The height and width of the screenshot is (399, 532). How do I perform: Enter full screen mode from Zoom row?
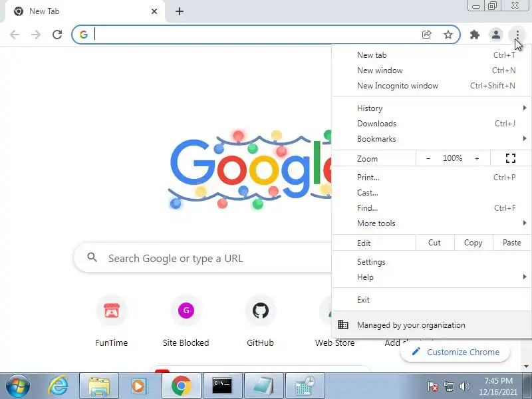tap(510, 158)
